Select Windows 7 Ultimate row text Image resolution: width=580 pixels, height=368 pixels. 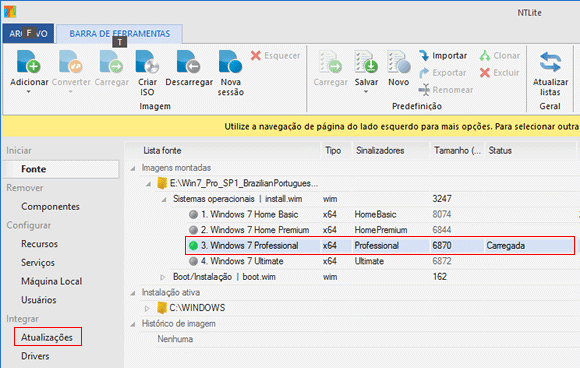242,261
